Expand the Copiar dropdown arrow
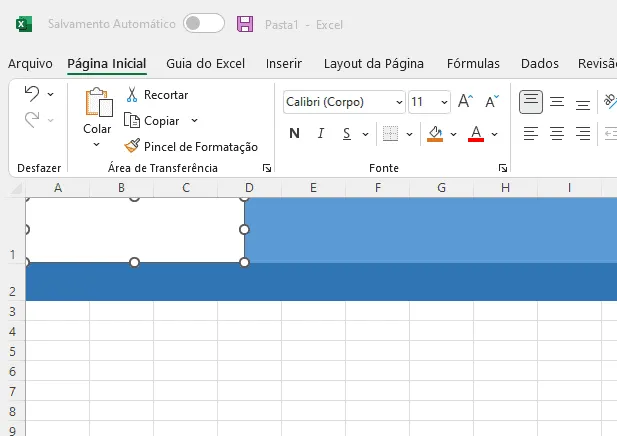 (194, 120)
